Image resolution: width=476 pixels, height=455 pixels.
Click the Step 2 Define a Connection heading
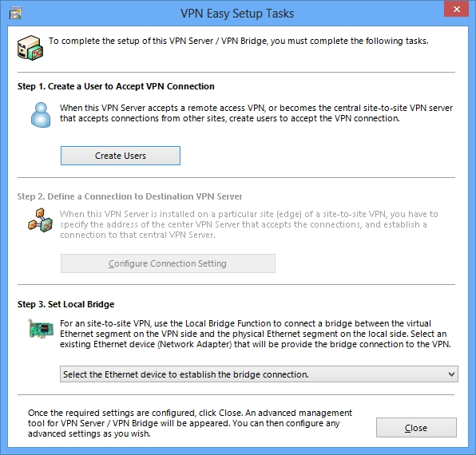[129, 196]
